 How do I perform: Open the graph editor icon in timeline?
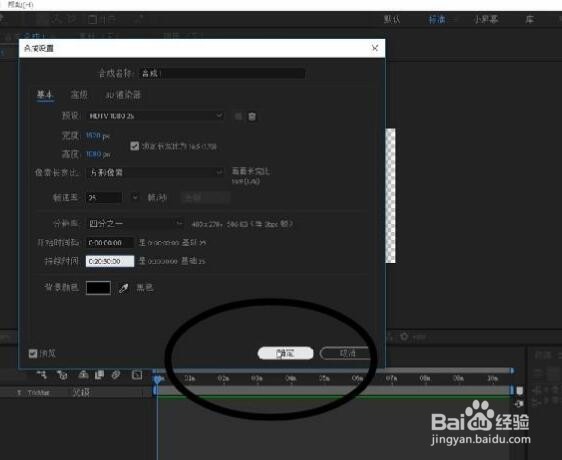(x=137, y=375)
